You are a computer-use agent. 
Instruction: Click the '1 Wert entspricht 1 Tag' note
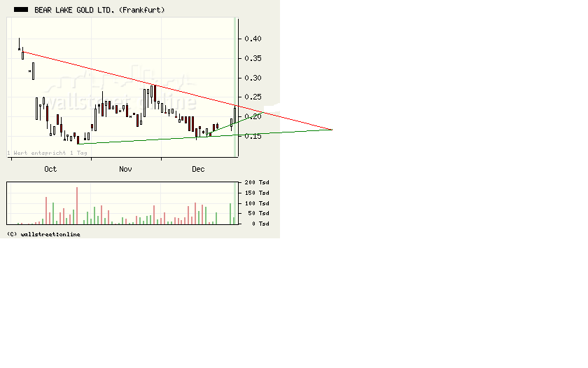point(48,153)
